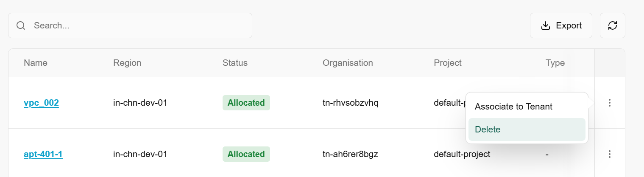644x177 pixels.
Task: Choose Delete in the row actions menu
Action: pos(488,129)
